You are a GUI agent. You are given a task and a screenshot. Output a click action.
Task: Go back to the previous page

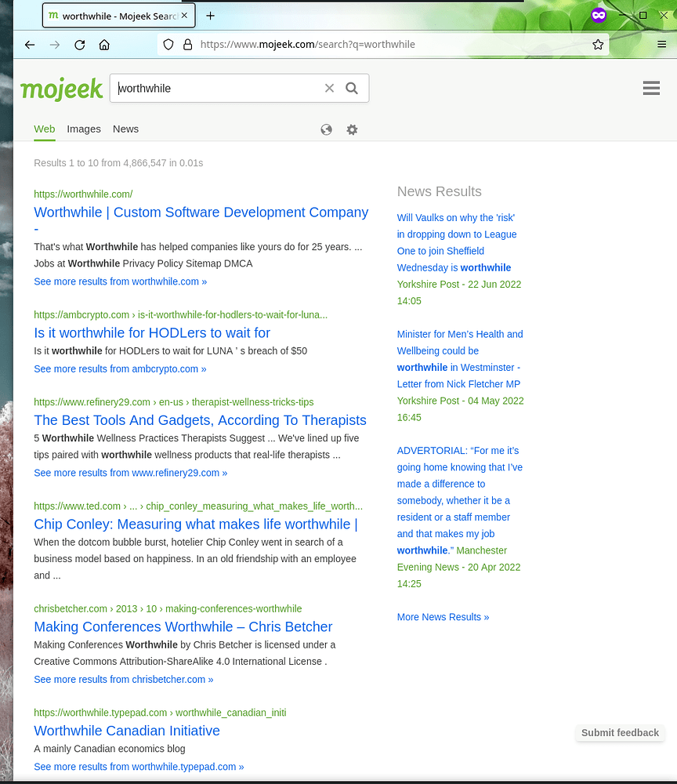click(30, 45)
